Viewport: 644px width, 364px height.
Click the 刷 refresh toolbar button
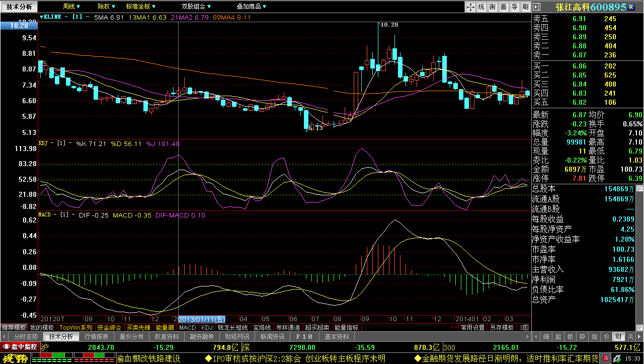[525, 7]
